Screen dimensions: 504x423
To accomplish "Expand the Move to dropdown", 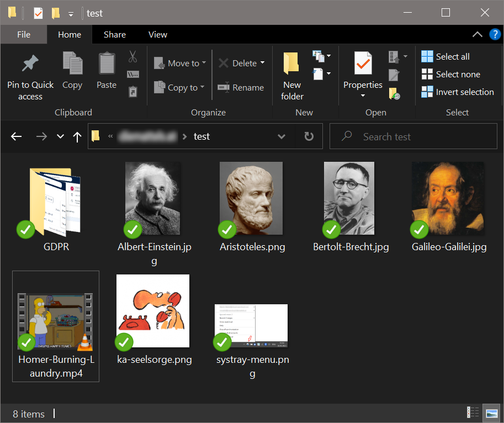I will pyautogui.click(x=203, y=63).
